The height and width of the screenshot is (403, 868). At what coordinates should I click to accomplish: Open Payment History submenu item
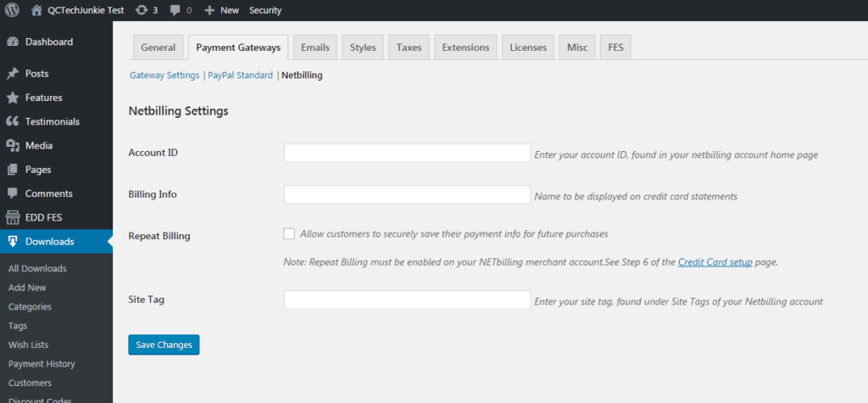pyautogui.click(x=42, y=364)
